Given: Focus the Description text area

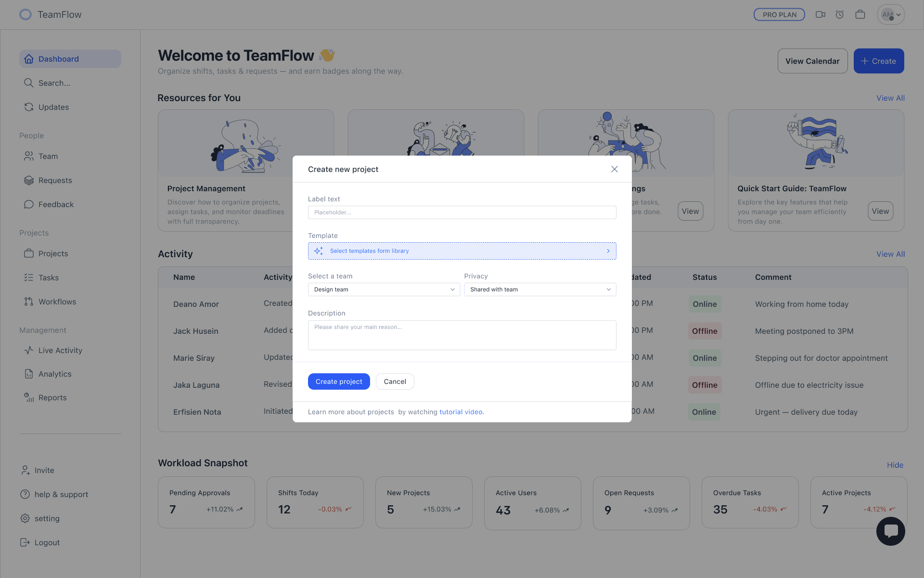Looking at the screenshot, I should click(462, 335).
